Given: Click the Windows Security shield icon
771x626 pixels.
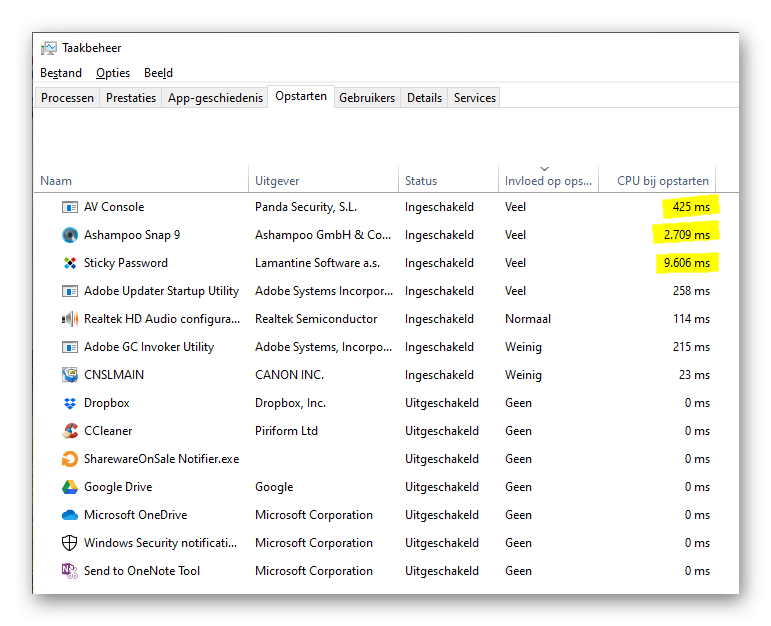Looking at the screenshot, I should [x=69, y=543].
